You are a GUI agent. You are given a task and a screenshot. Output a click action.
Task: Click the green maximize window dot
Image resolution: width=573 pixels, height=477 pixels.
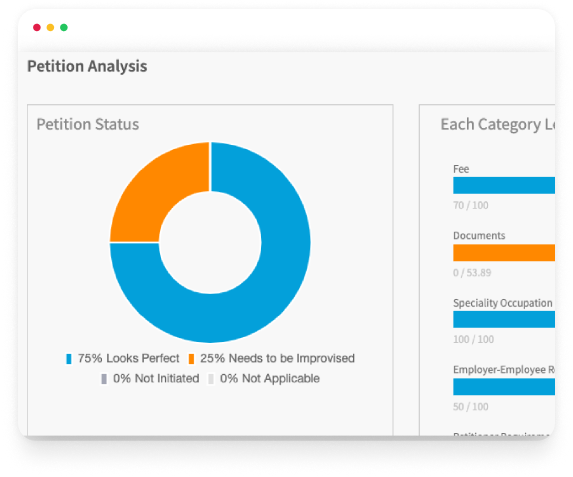pos(64,27)
